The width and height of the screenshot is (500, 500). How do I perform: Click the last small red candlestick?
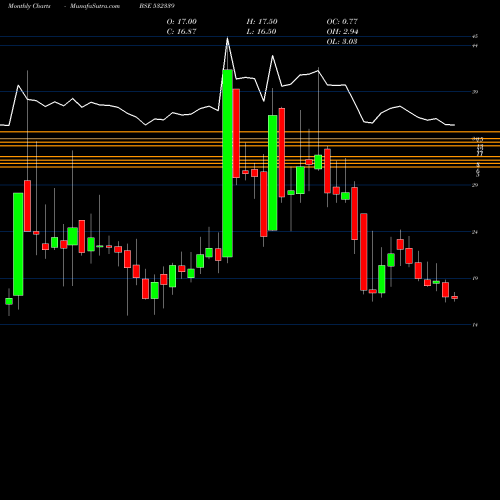click(x=455, y=297)
